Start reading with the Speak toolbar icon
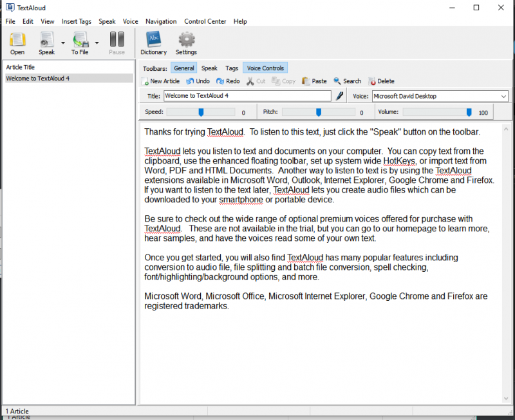 [46, 43]
